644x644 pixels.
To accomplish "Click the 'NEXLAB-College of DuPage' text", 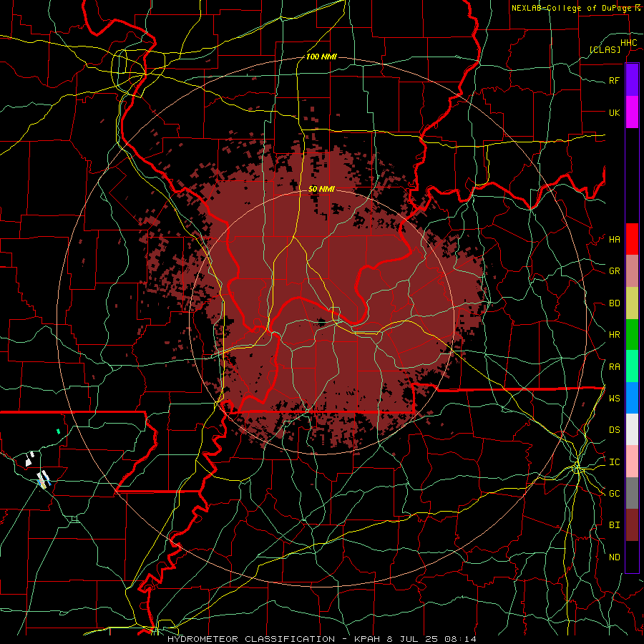I will (x=571, y=8).
